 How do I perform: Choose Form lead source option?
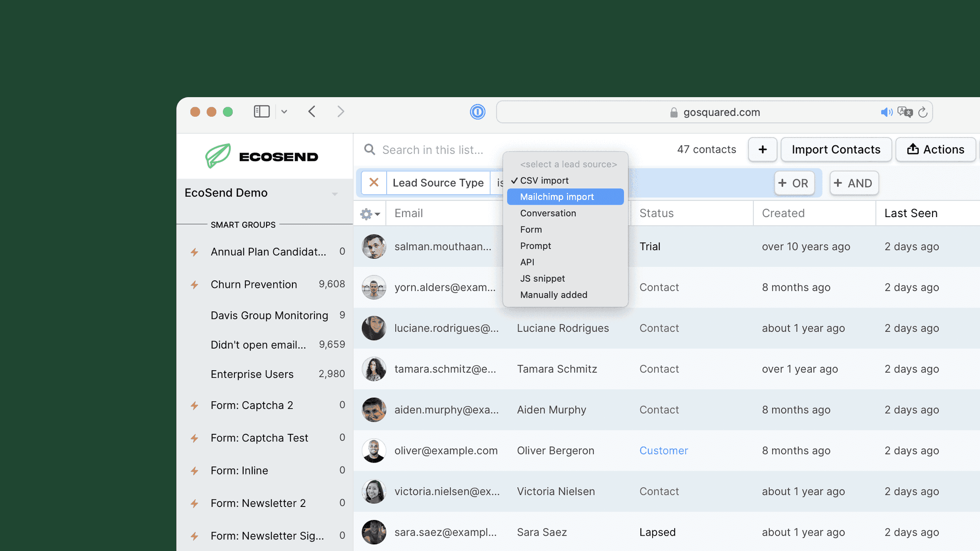[x=565, y=229]
